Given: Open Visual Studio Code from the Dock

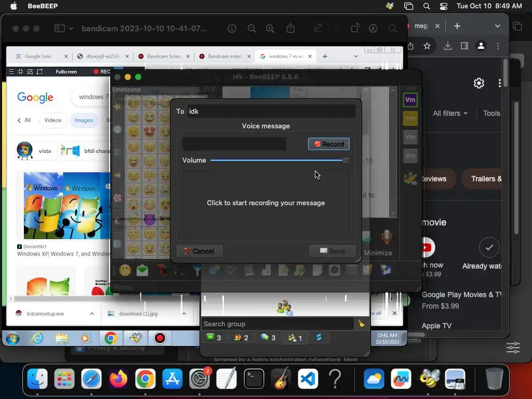Looking at the screenshot, I should [x=308, y=379].
